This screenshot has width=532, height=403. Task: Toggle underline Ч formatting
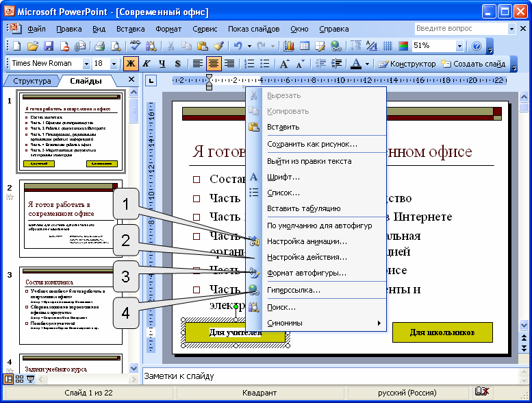coord(162,64)
